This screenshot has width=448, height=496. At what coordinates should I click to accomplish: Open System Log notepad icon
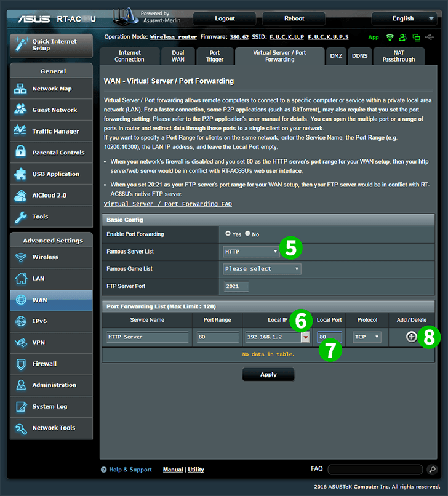21,407
